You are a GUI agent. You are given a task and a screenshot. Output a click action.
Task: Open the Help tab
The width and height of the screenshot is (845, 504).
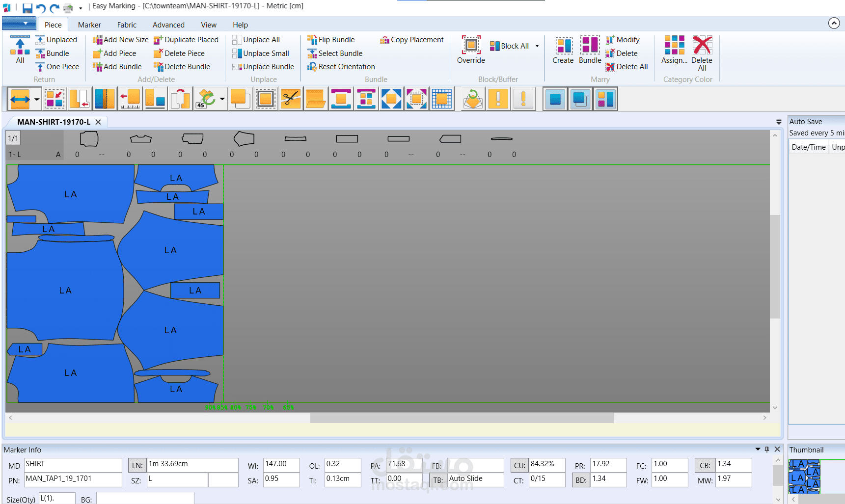tap(240, 25)
